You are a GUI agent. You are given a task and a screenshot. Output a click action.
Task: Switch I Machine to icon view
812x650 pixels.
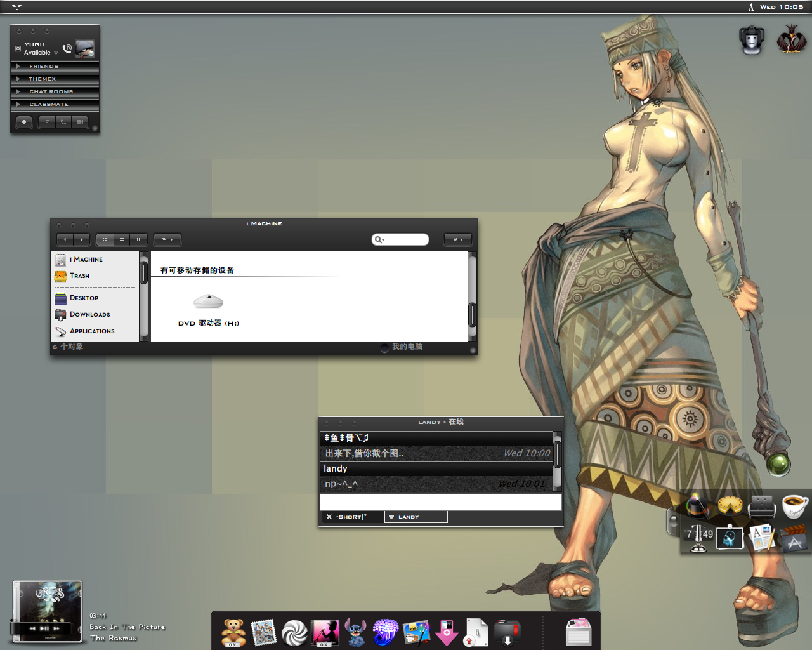pos(105,239)
